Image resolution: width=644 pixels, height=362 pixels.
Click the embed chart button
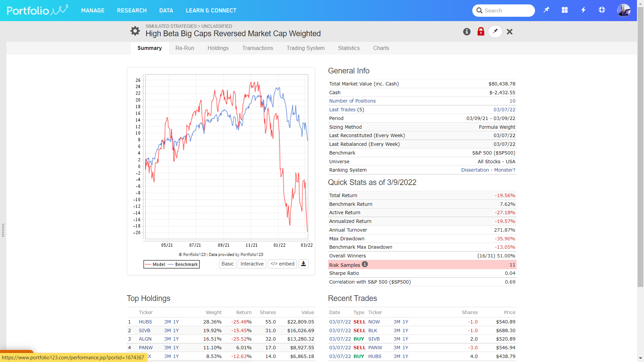tap(282, 264)
